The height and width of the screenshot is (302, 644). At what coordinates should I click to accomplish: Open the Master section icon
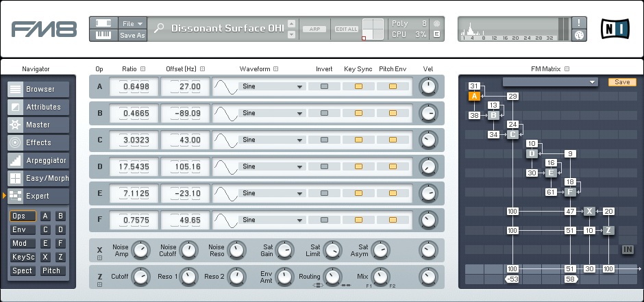coord(16,125)
